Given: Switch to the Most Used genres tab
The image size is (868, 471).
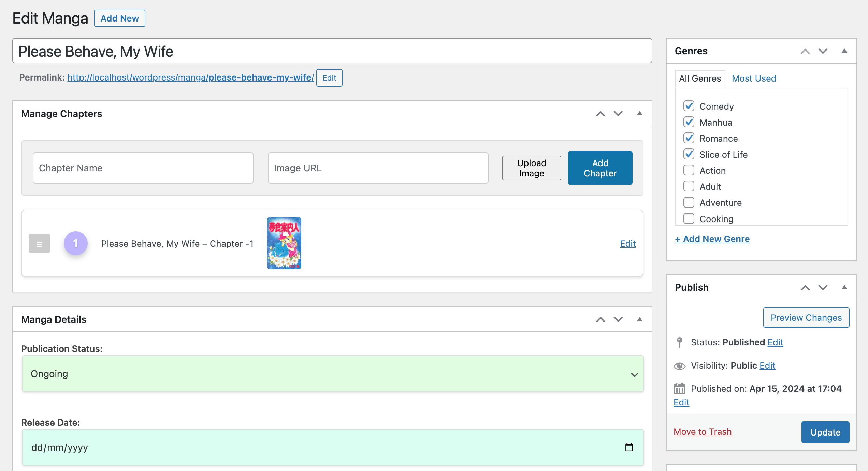Looking at the screenshot, I should (754, 78).
